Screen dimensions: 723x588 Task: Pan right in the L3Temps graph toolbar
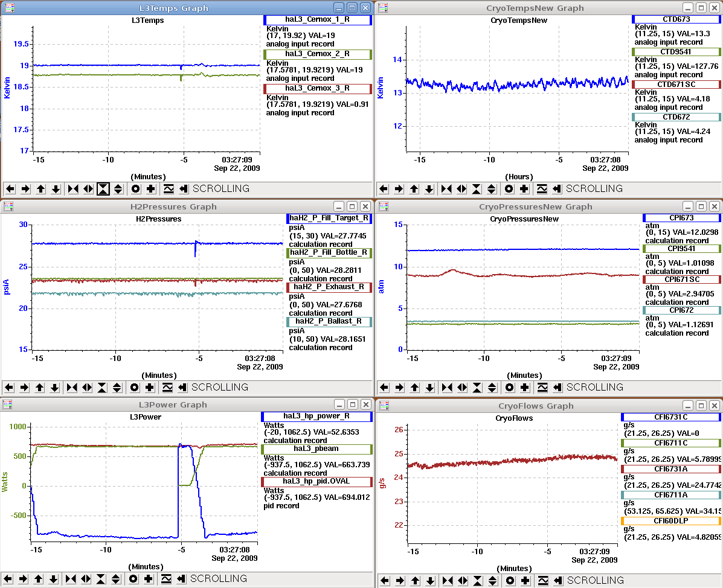26,189
